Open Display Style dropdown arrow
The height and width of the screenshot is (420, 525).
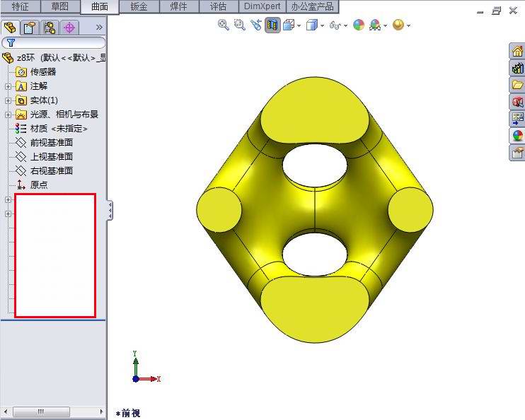[322, 25]
